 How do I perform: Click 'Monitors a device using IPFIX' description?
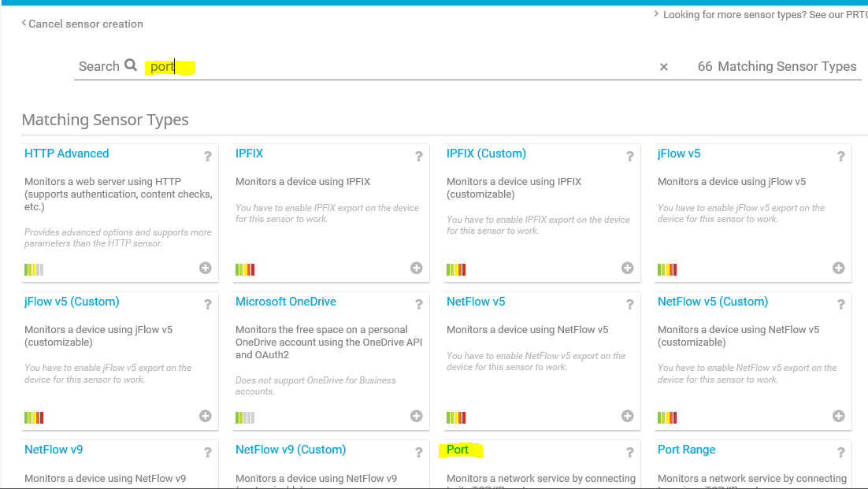click(x=302, y=181)
